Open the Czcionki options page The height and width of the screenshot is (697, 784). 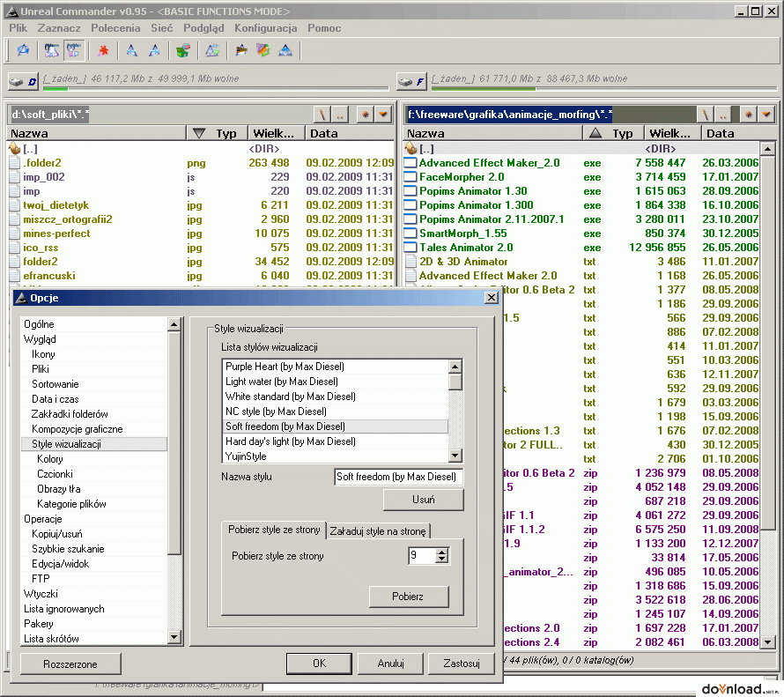[x=55, y=474]
